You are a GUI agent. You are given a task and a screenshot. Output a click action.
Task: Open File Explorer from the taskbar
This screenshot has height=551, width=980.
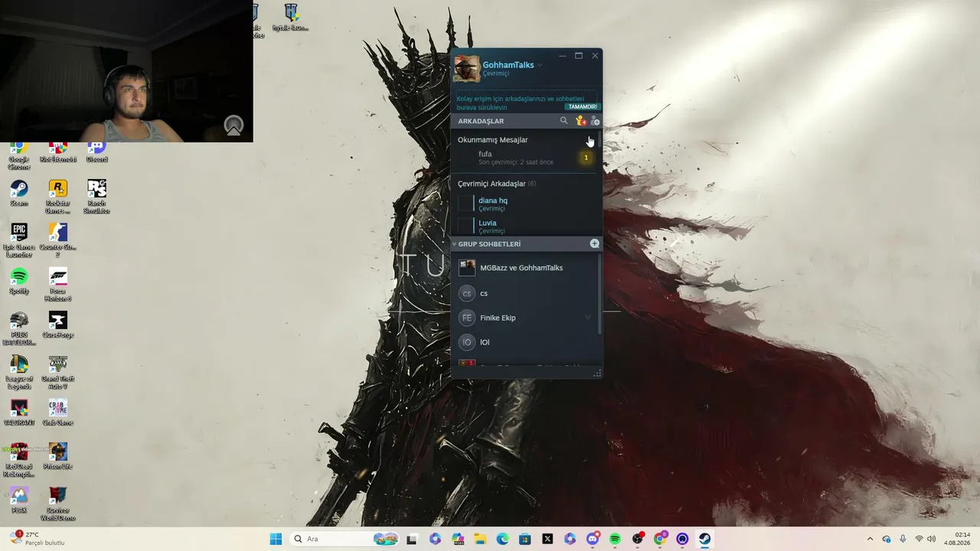click(x=480, y=539)
